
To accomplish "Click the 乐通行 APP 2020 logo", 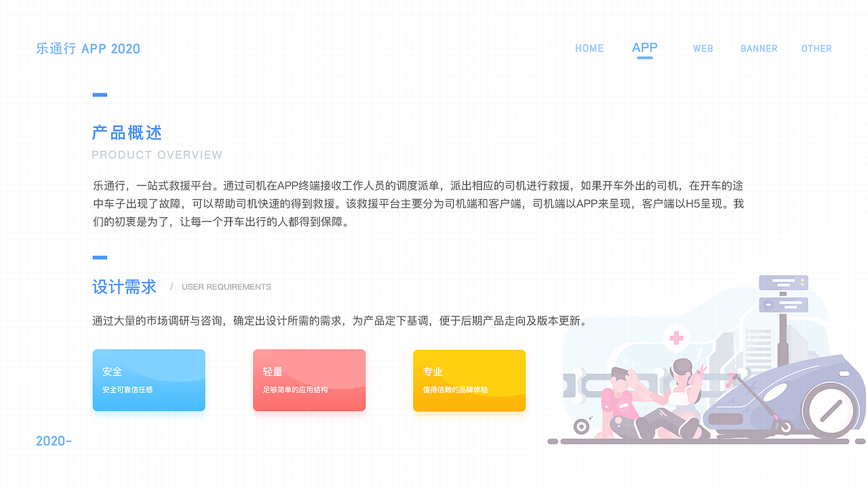I will click(x=88, y=48).
